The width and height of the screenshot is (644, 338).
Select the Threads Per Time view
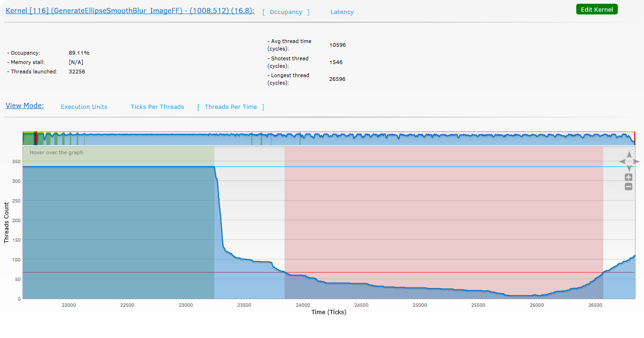point(230,107)
